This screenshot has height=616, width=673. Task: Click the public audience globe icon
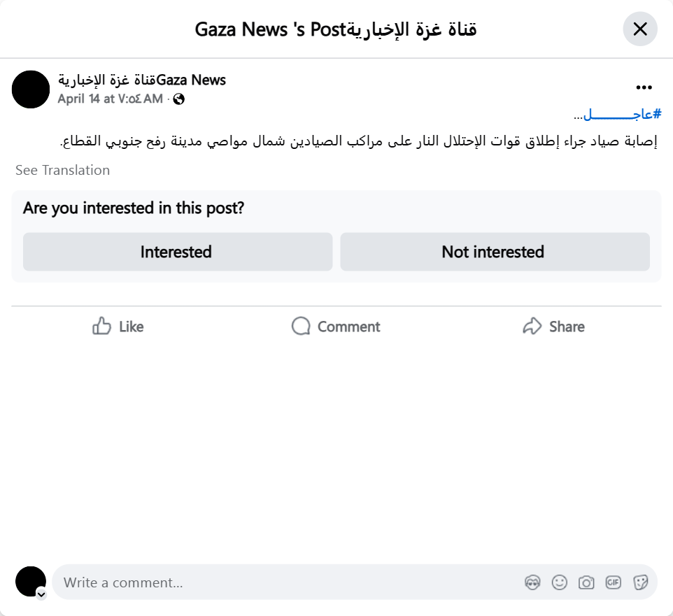click(x=179, y=99)
